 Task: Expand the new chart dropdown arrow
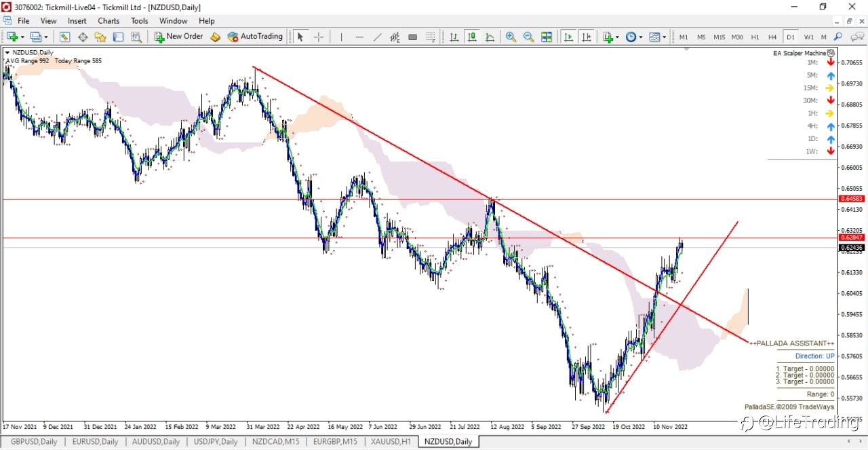[22, 37]
